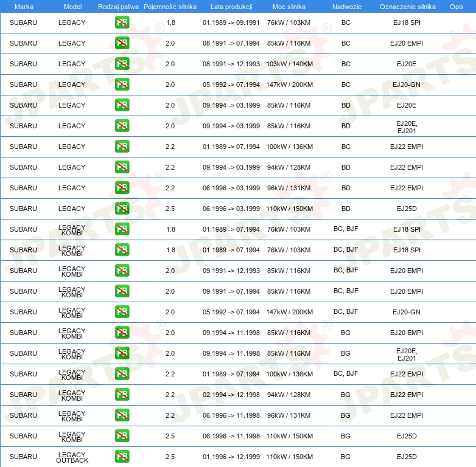Viewport: 476px width, 467px height.
Task: Click fuel icon in Legacy 2.2 BC 100kW row
Action: 122,147
